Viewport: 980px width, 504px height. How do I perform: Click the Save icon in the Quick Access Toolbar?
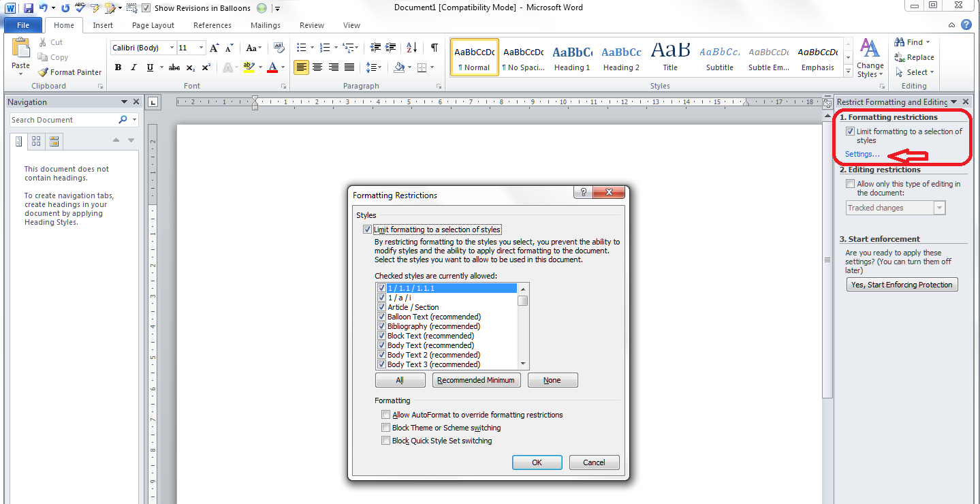click(28, 8)
